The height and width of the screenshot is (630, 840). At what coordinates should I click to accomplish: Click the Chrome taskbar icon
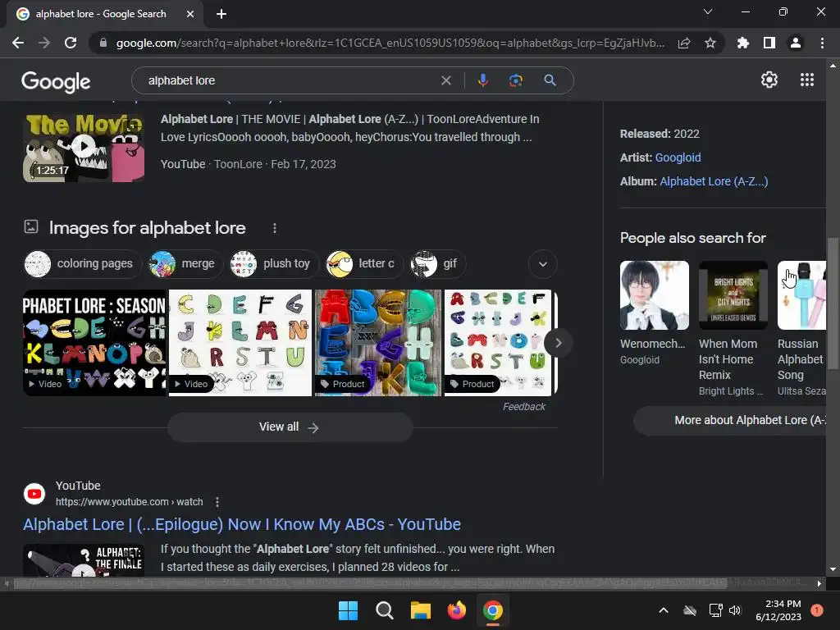493,610
